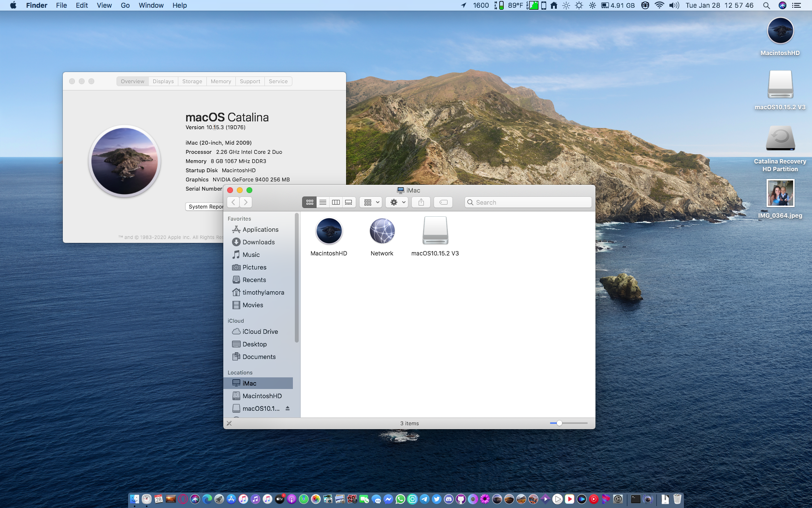Open Trash in the Dock
Image resolution: width=812 pixels, height=508 pixels.
677,499
